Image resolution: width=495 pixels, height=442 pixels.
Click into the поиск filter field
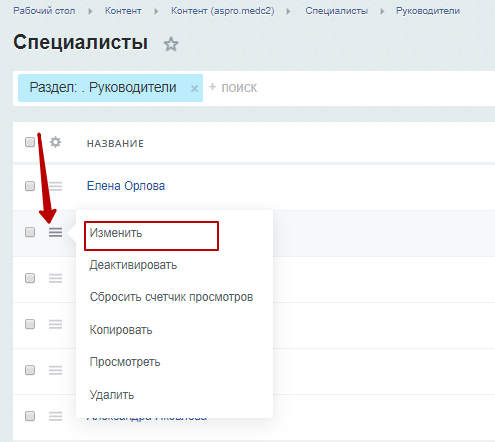(350, 88)
